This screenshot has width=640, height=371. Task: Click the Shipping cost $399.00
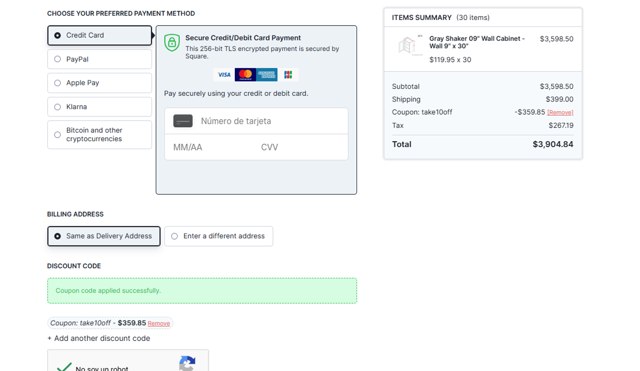[x=559, y=100]
